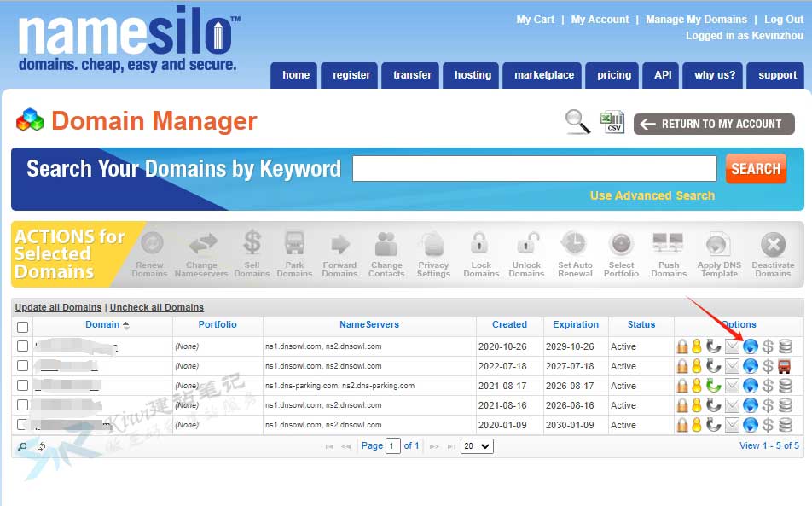Viewport: 812px width, 506px height.
Task: Open the transfer tab
Action: point(410,76)
